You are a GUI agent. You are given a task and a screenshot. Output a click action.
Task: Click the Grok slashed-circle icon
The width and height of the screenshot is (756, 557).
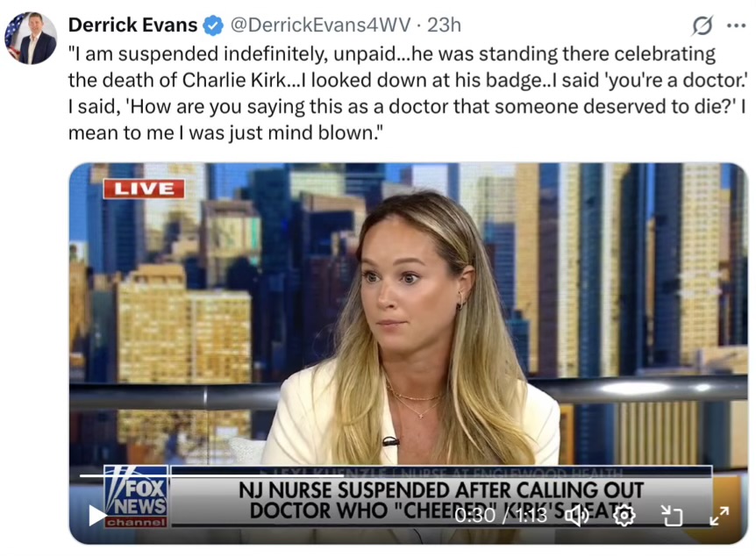click(x=702, y=25)
